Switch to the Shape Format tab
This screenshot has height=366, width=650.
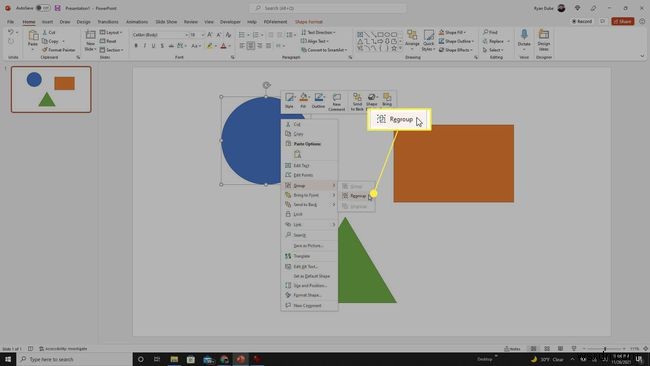coord(309,22)
